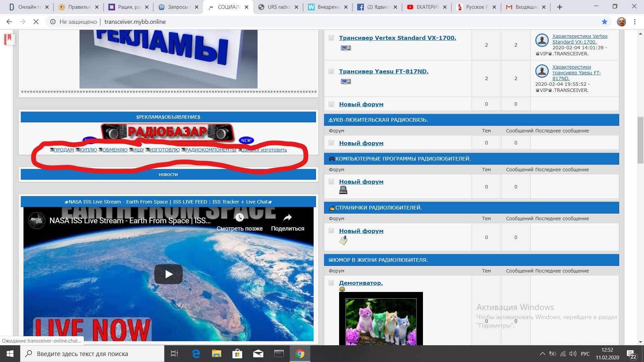This screenshot has width=644, height=362.
Task: Open Новый форум under УКВ-любительская радиосвязь
Action: click(x=361, y=143)
